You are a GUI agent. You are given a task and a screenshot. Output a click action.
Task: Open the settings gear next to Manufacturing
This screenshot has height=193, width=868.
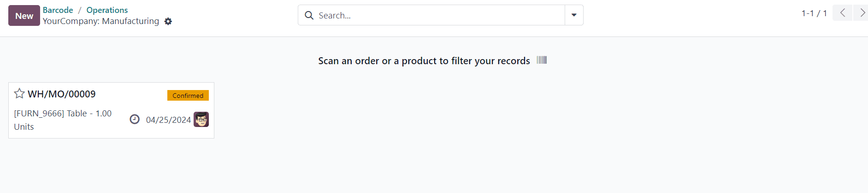pos(168,21)
